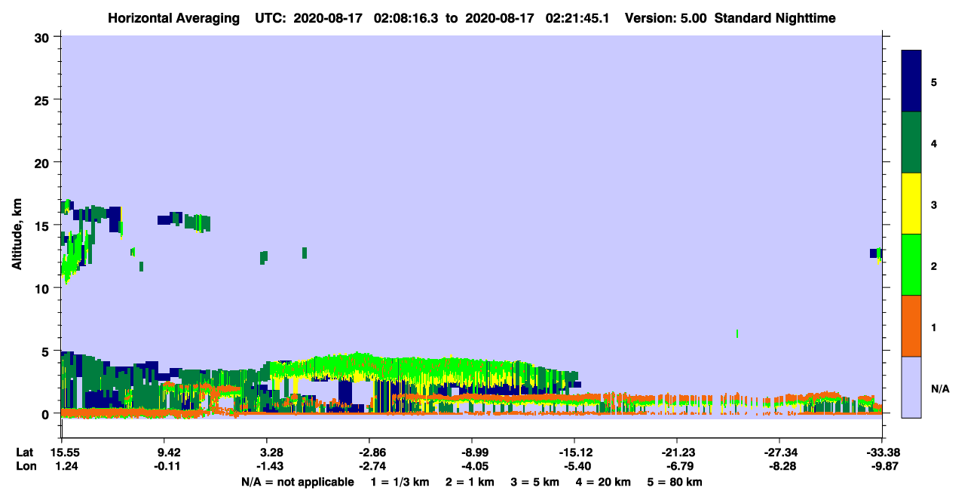Image resolution: width=980 pixels, height=503 pixels.
Task: Click legend text '1 = 1/3 km'
Action: pos(400,482)
